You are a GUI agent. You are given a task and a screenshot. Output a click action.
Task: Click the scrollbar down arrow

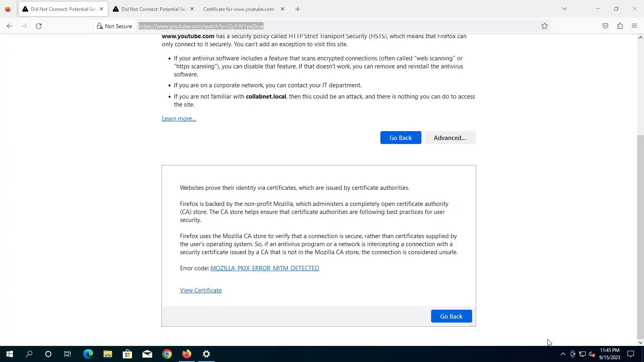point(640,343)
